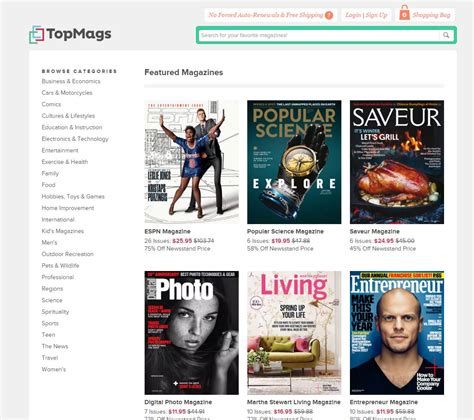Select the Saveur magazine cover

397,162
